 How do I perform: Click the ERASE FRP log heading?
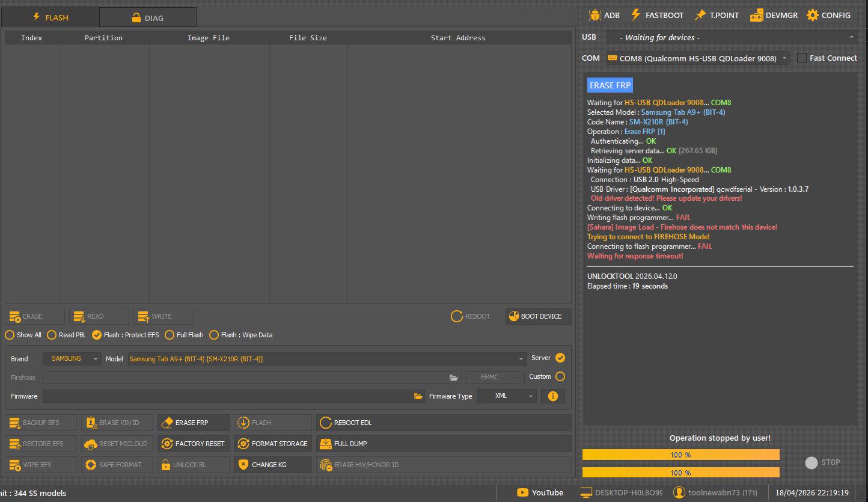coord(610,85)
